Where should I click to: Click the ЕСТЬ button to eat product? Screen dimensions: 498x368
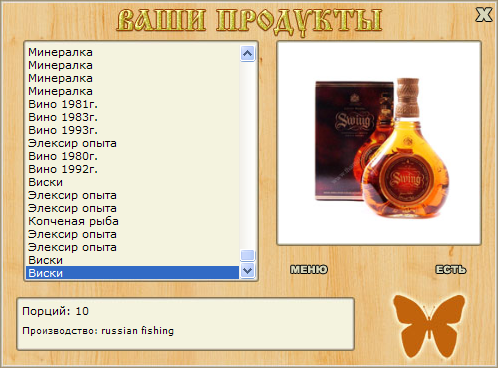tap(451, 269)
